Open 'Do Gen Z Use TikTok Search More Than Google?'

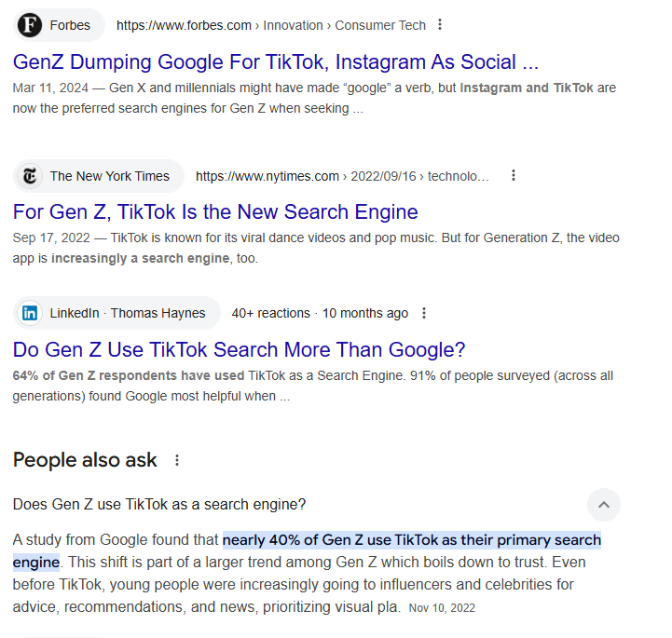(x=239, y=350)
